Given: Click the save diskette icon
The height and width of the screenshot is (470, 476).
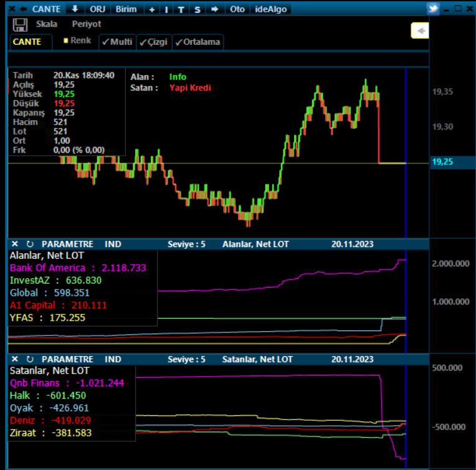Looking at the screenshot, I should (20, 24).
